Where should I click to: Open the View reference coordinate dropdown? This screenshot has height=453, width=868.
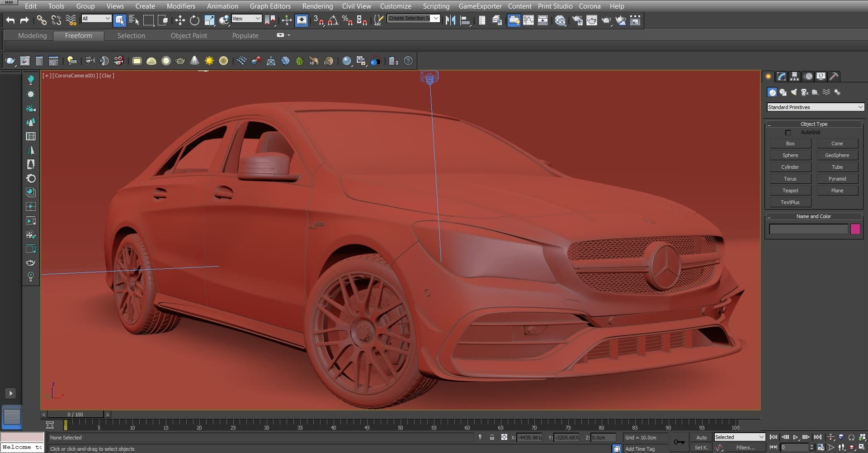tap(246, 19)
